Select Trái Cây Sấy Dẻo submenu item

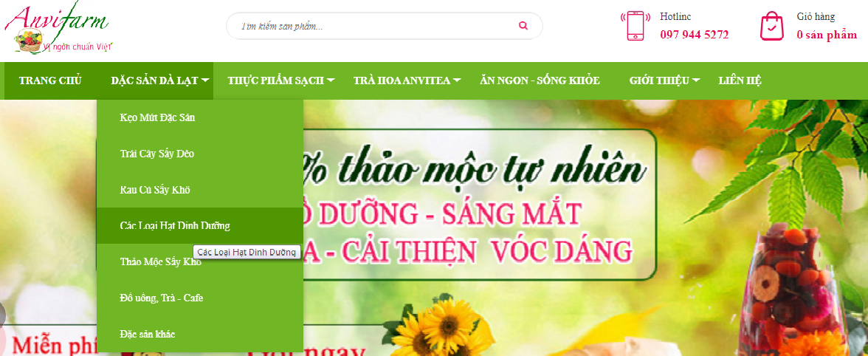point(200,154)
